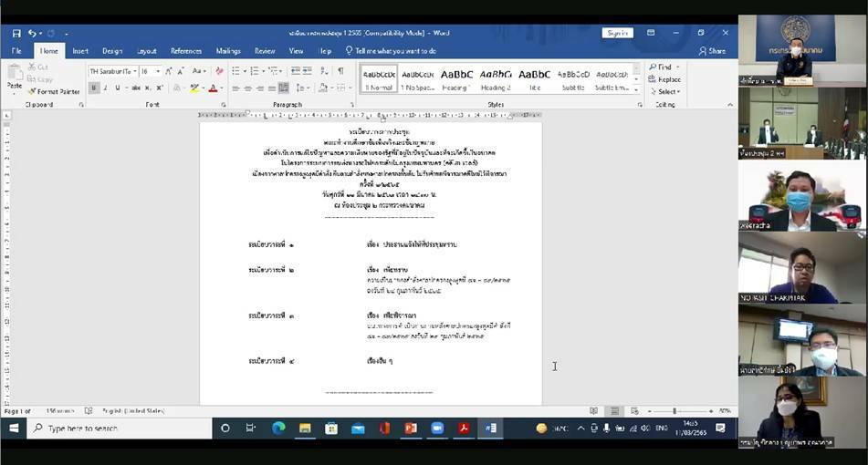Open Zoom app from the taskbar
This screenshot has width=868, height=465.
pos(436,428)
